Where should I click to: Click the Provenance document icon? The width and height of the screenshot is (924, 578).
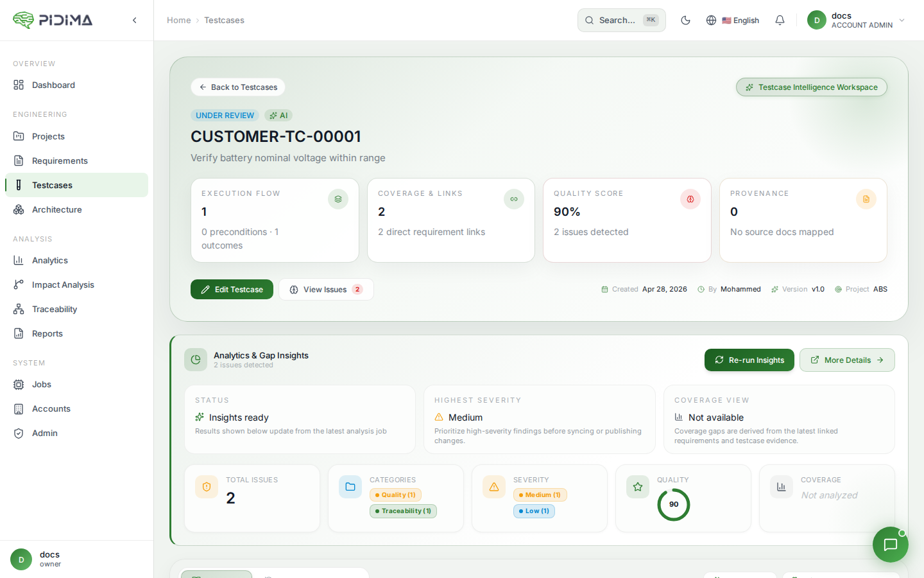tap(866, 199)
